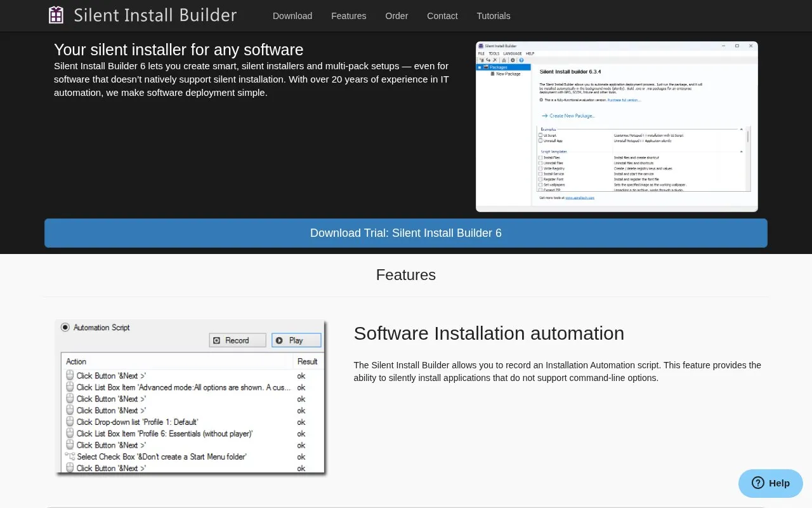Click the 'Software Installation automation' heading
Screen dimensions: 812x508
489,333
